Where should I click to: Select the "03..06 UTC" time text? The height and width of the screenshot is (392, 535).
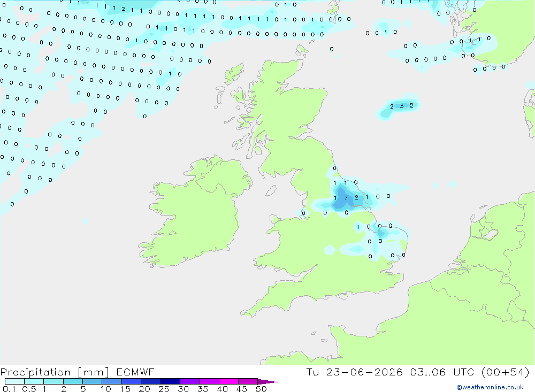pyautogui.click(x=442, y=372)
